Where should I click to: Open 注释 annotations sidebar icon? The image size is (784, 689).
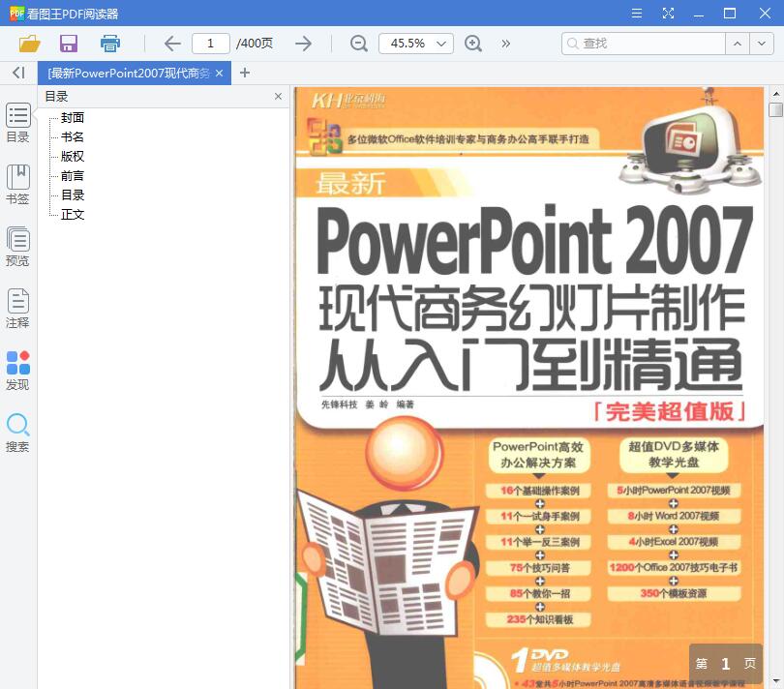point(18,309)
